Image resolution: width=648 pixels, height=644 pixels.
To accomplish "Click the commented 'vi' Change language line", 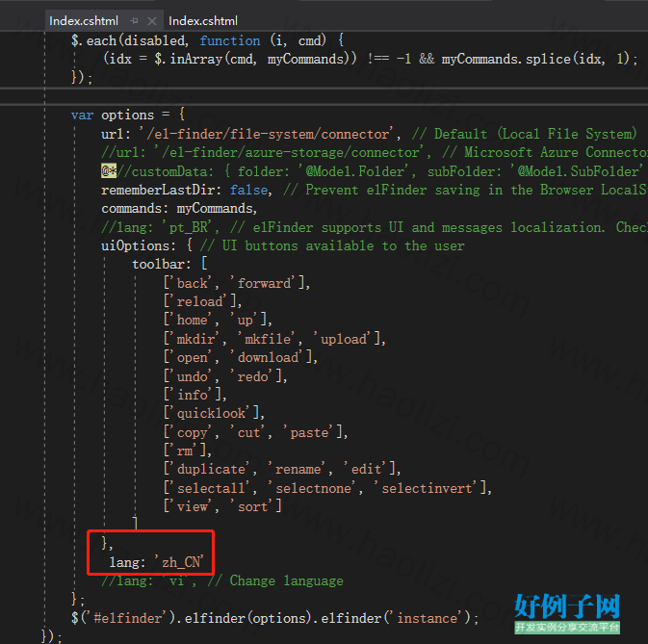I will [x=222, y=580].
